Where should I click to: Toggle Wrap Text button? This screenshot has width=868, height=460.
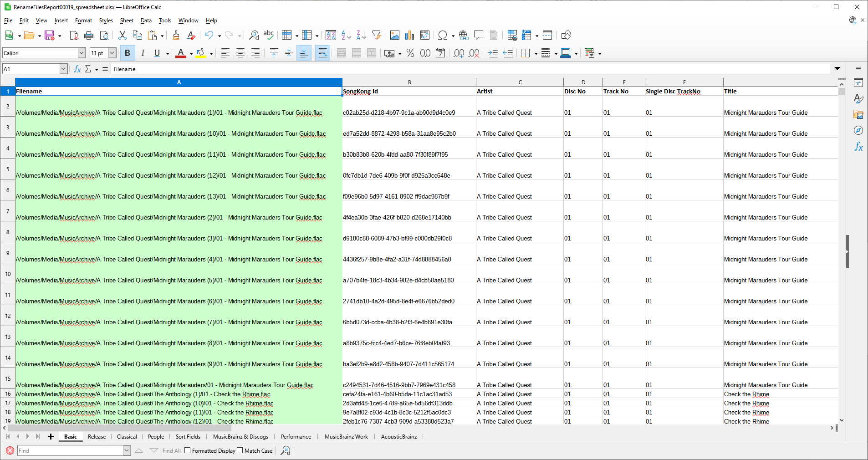(x=322, y=53)
